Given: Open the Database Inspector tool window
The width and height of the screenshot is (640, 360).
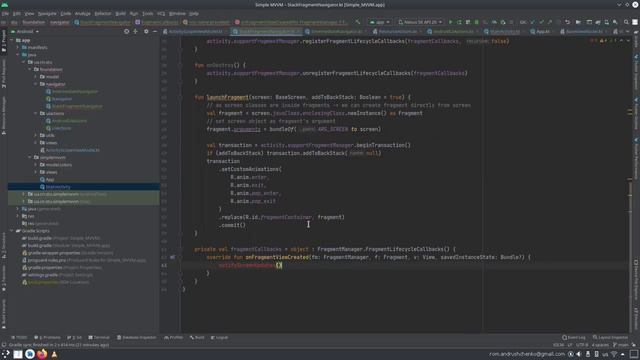Looking at the screenshot, I should [137, 338].
